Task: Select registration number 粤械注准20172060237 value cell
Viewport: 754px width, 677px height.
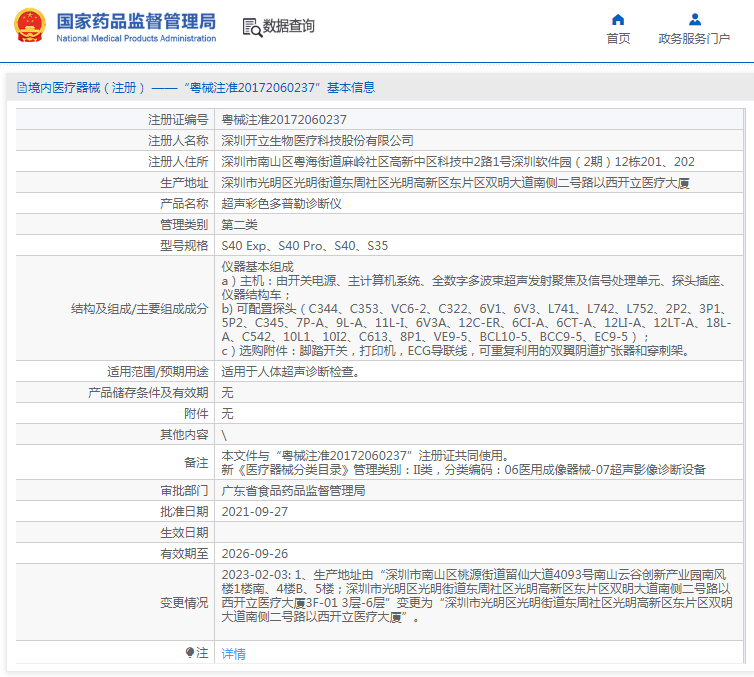Action: pyautogui.click(x=284, y=120)
